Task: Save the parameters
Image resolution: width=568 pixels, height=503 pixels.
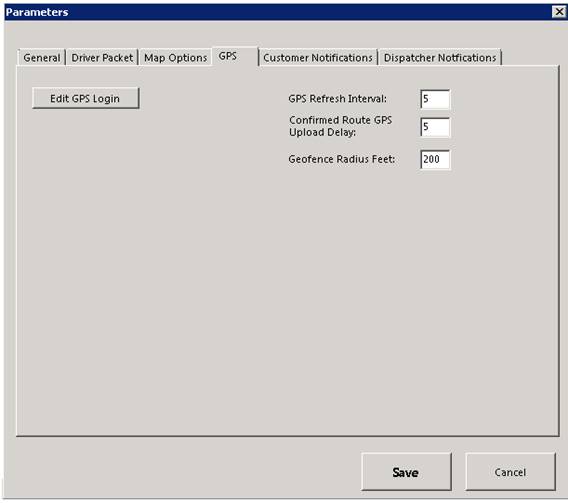Action: click(406, 472)
